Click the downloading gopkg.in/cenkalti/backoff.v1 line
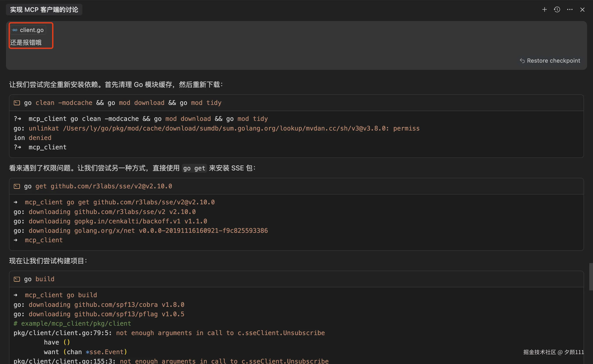This screenshot has height=364, width=593. click(x=110, y=221)
